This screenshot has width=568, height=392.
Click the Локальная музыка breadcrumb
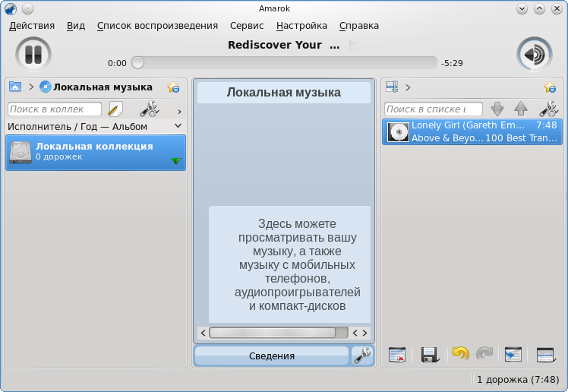click(x=96, y=87)
